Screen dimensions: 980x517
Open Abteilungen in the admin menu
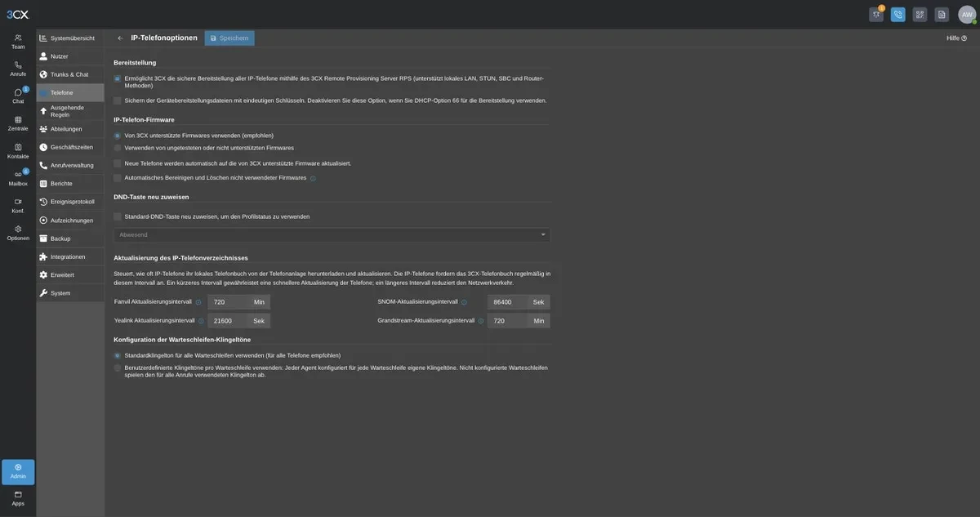[x=70, y=129]
